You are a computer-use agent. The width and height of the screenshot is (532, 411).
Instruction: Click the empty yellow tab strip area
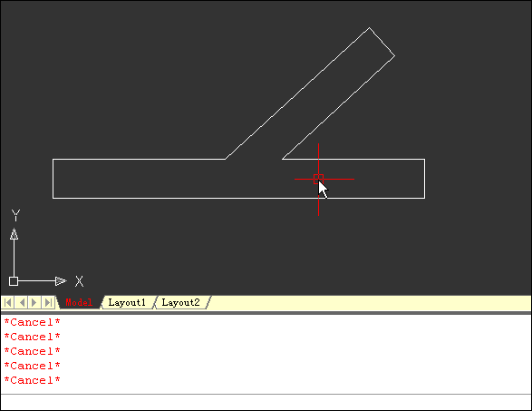[370, 302]
